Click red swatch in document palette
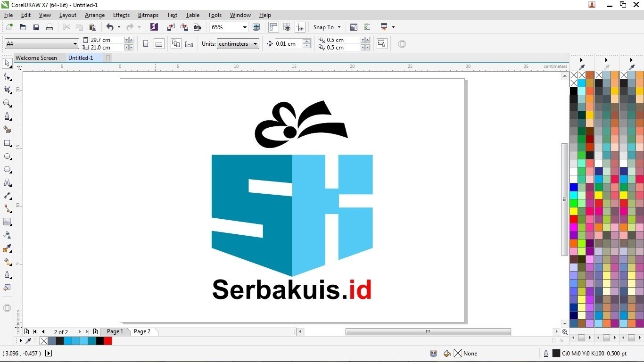644x363 pixels. pos(108,341)
